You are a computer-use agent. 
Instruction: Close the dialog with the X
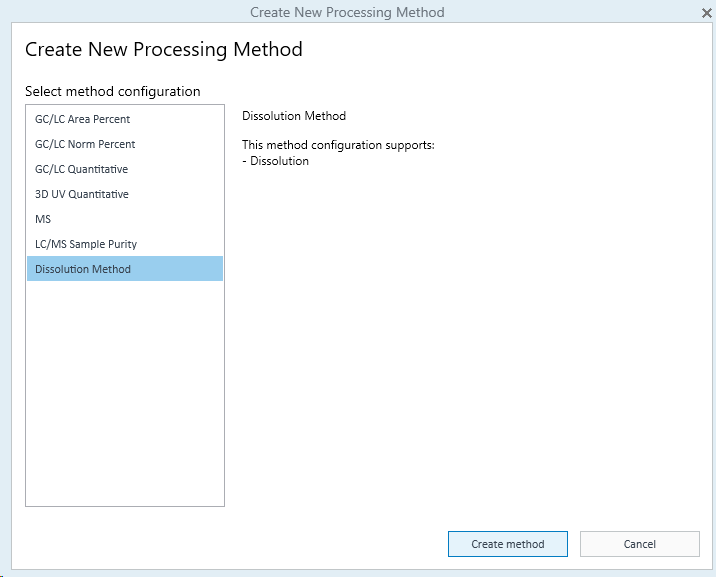click(706, 12)
